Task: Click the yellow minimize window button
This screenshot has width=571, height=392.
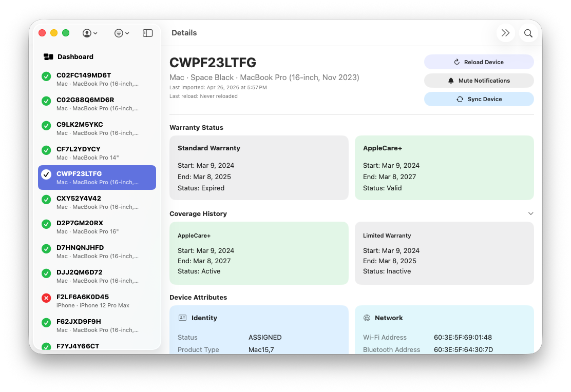Action: click(x=54, y=33)
